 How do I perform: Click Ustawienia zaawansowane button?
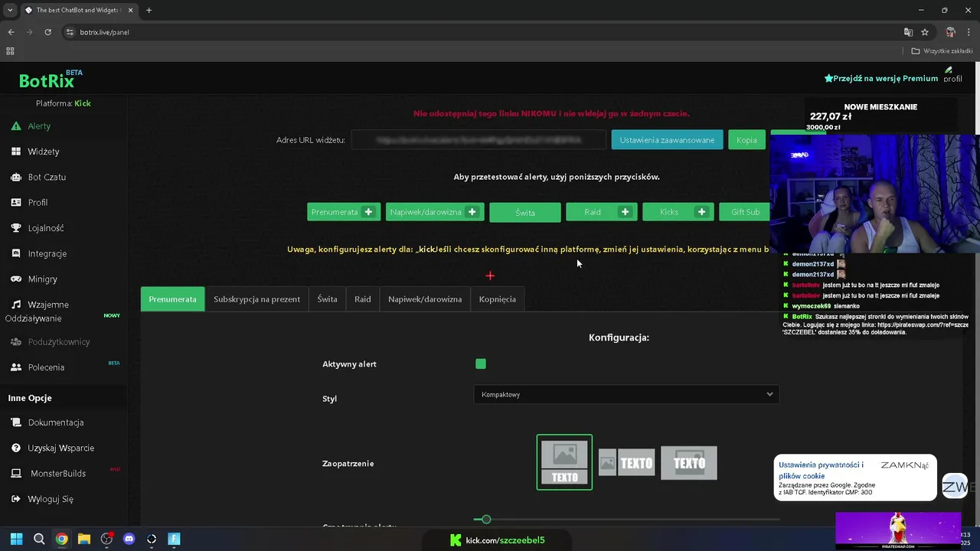pyautogui.click(x=667, y=140)
